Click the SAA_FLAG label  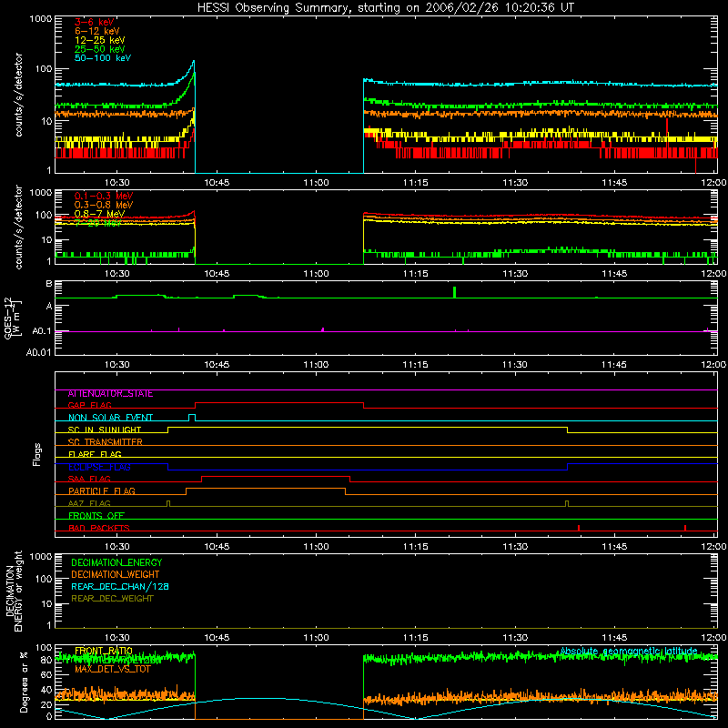[x=89, y=479]
